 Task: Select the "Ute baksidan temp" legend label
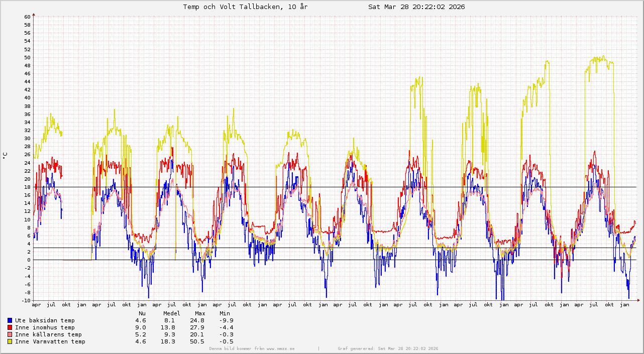click(45, 320)
